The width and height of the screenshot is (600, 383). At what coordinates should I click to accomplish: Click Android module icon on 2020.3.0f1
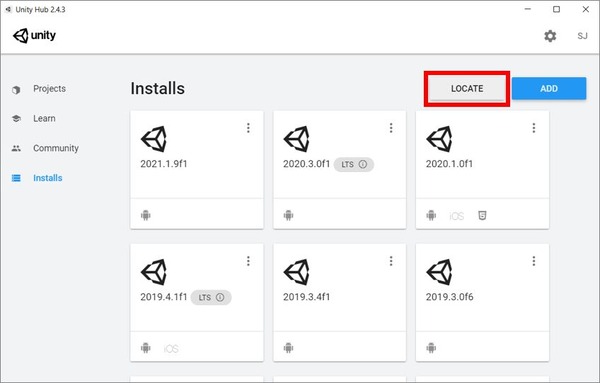(289, 215)
